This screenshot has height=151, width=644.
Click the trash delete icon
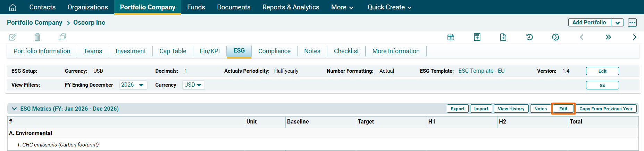click(37, 37)
